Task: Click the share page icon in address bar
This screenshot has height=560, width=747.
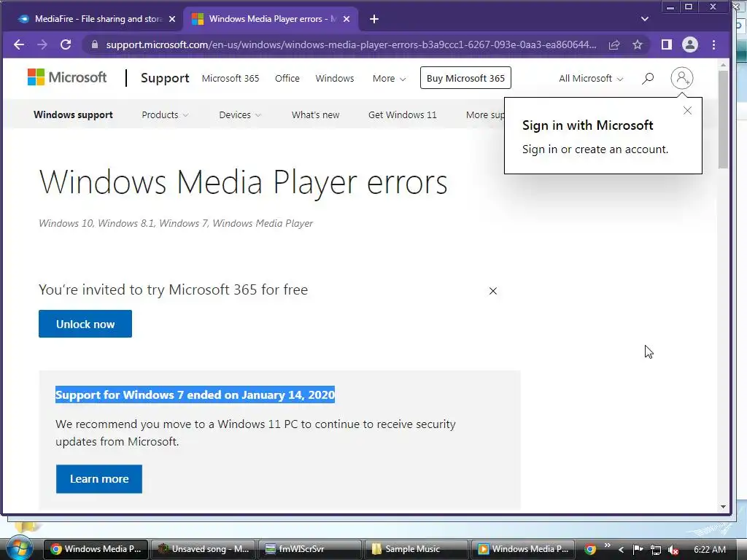Action: [614, 44]
